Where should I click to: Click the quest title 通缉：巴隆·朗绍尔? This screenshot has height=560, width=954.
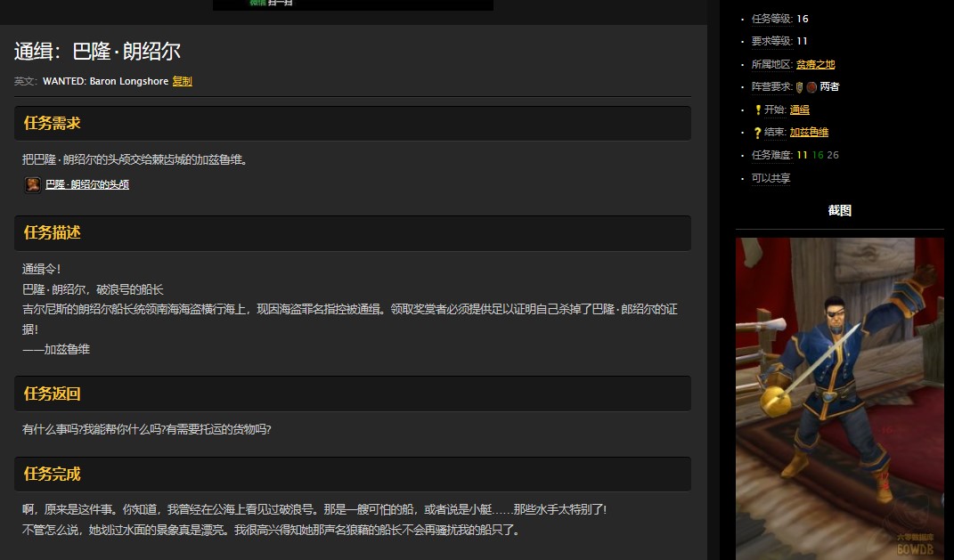point(97,52)
